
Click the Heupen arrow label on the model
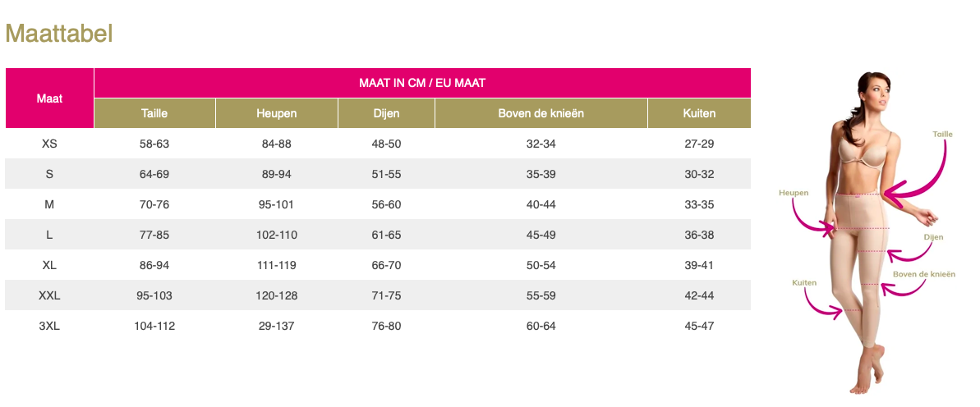click(794, 193)
